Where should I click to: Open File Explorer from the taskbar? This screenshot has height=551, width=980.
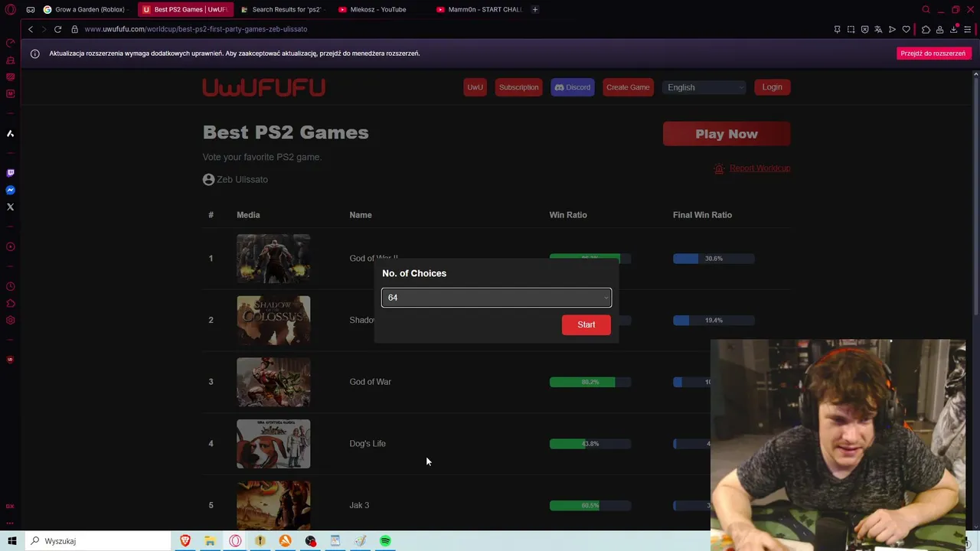(210, 541)
